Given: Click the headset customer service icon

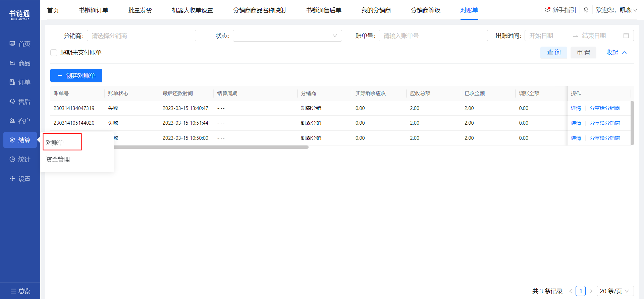Looking at the screenshot, I should point(586,10).
